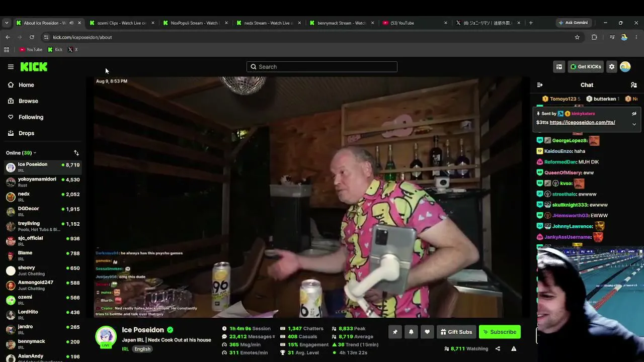The image size is (644, 362).
Task: Click the Subscribe button
Action: pyautogui.click(x=500, y=332)
